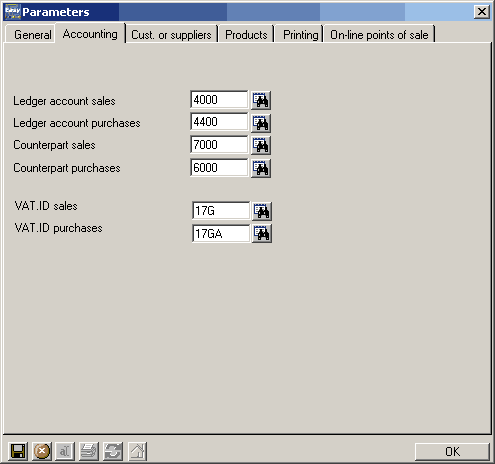Switch to the Products tab
Screen dimensions: 495x464
coord(246,34)
